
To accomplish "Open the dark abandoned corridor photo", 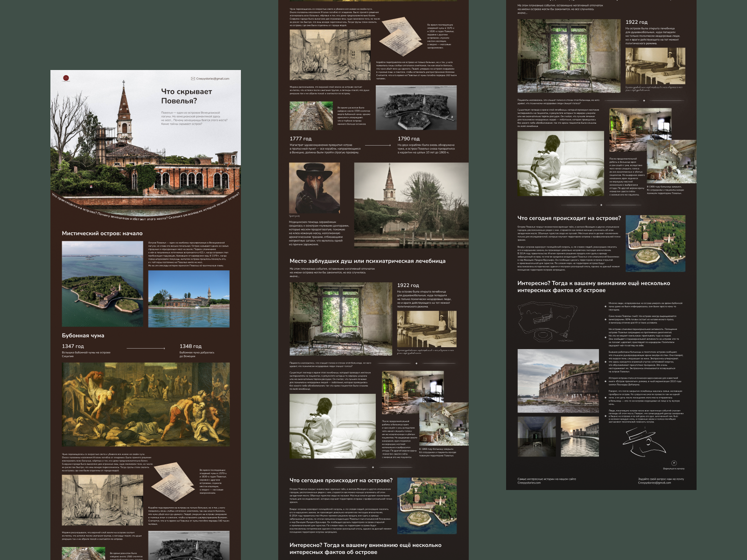I will 537,436.
